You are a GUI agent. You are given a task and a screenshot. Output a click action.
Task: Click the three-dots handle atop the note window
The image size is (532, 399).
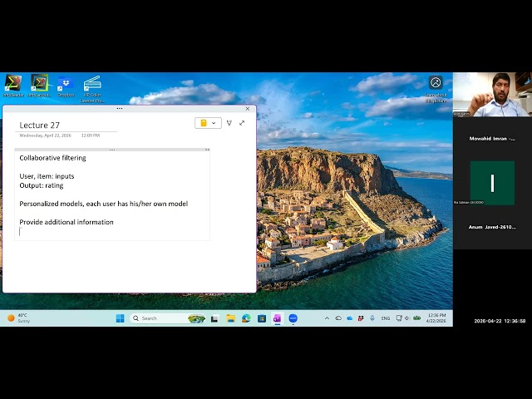click(x=120, y=109)
